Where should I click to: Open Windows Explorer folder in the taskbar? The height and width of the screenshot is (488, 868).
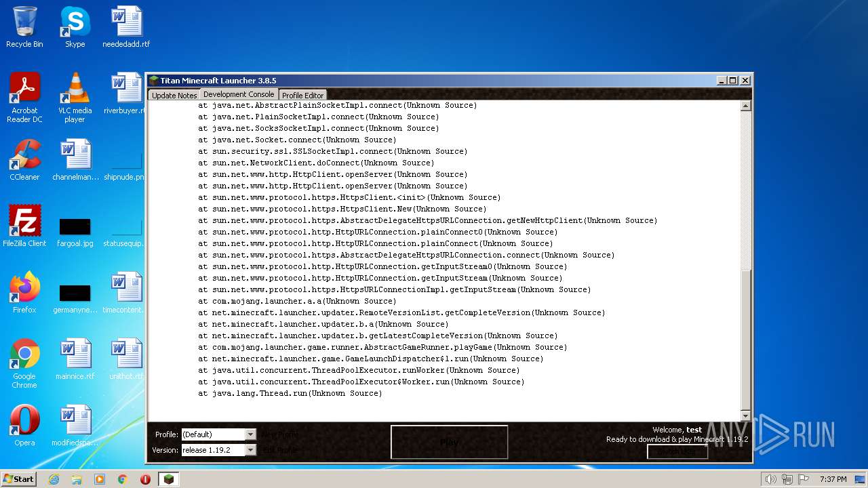[77, 479]
